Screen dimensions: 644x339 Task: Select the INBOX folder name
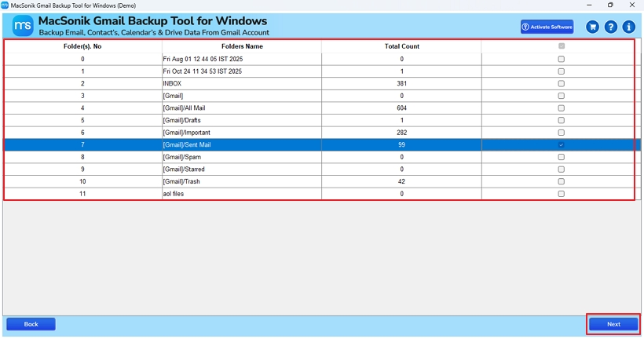coord(172,84)
